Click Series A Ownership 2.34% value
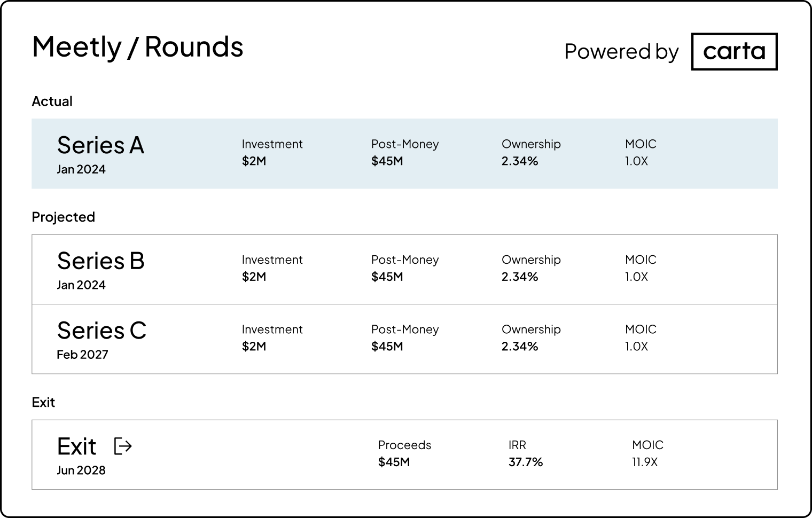The width and height of the screenshot is (812, 518). point(519,161)
